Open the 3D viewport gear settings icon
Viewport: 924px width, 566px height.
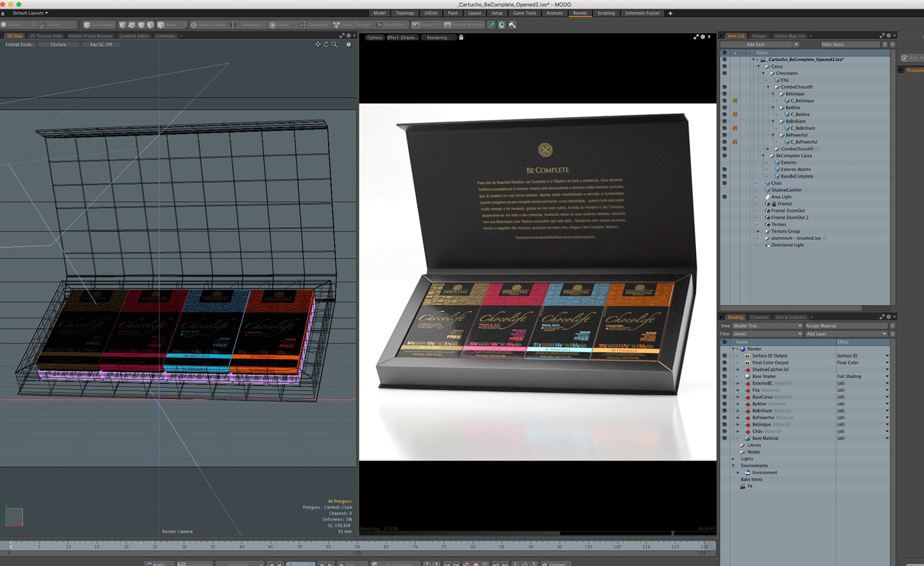click(x=348, y=45)
